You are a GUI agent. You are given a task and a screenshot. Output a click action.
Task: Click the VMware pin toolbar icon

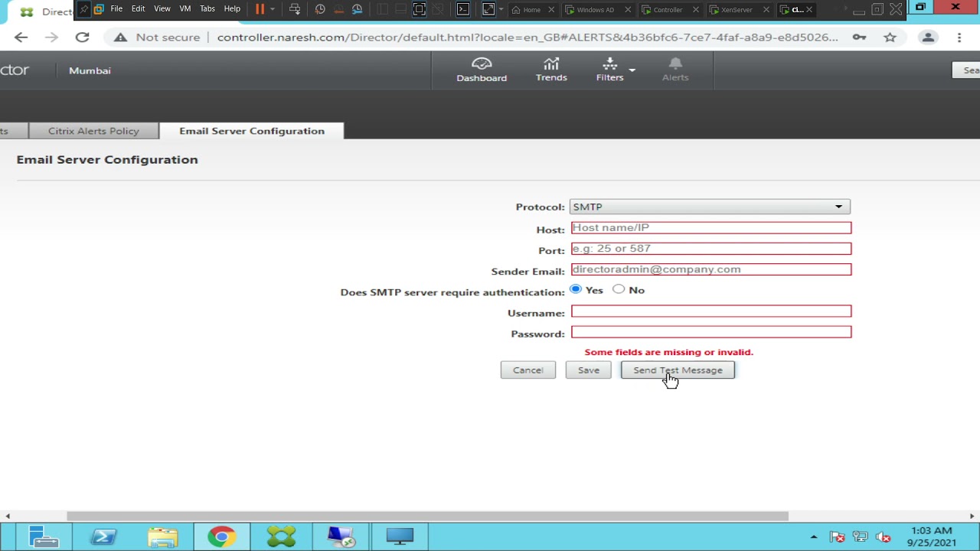click(x=84, y=9)
